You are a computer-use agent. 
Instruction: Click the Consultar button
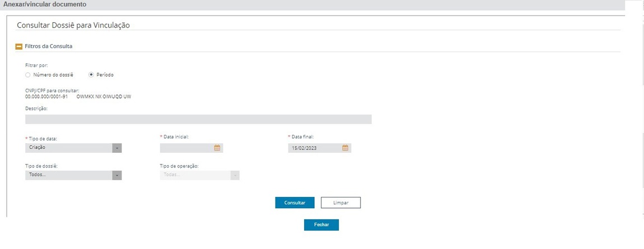[295, 203]
